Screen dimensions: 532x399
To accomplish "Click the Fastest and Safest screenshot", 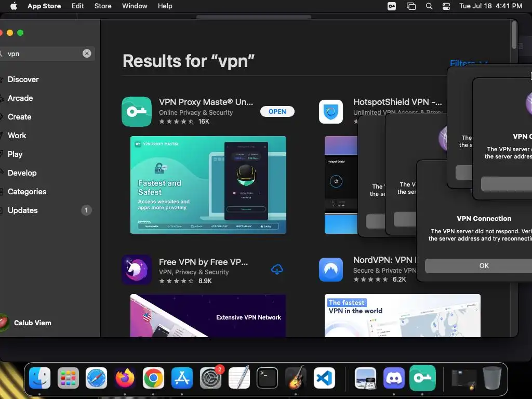I will (208, 185).
